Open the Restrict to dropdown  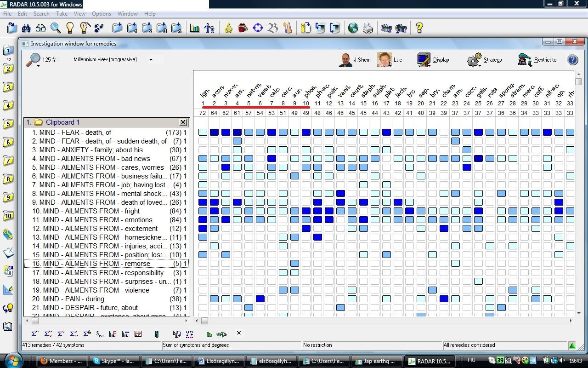tap(537, 60)
